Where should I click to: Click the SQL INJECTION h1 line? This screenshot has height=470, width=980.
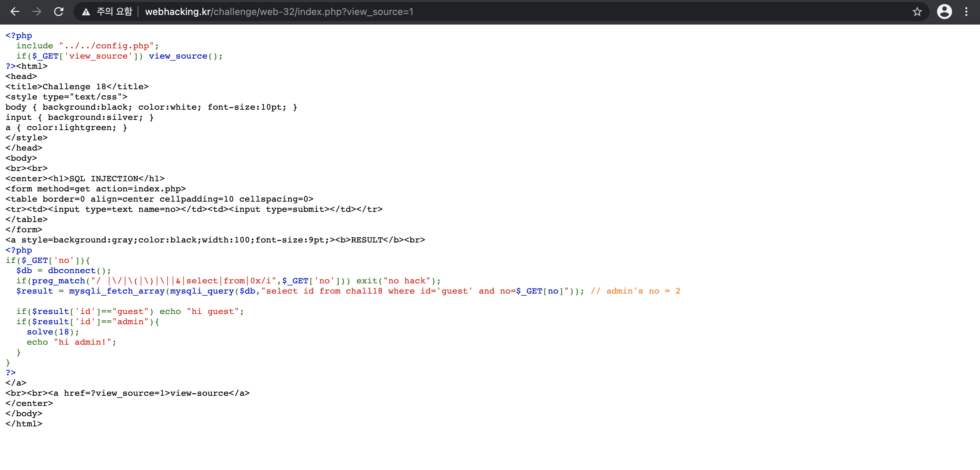point(85,179)
